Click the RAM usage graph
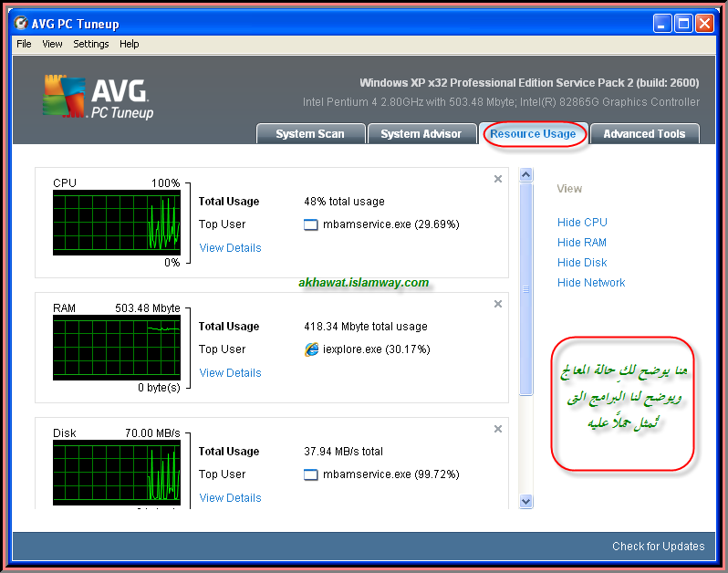This screenshot has height=573, width=728. pyautogui.click(x=117, y=348)
